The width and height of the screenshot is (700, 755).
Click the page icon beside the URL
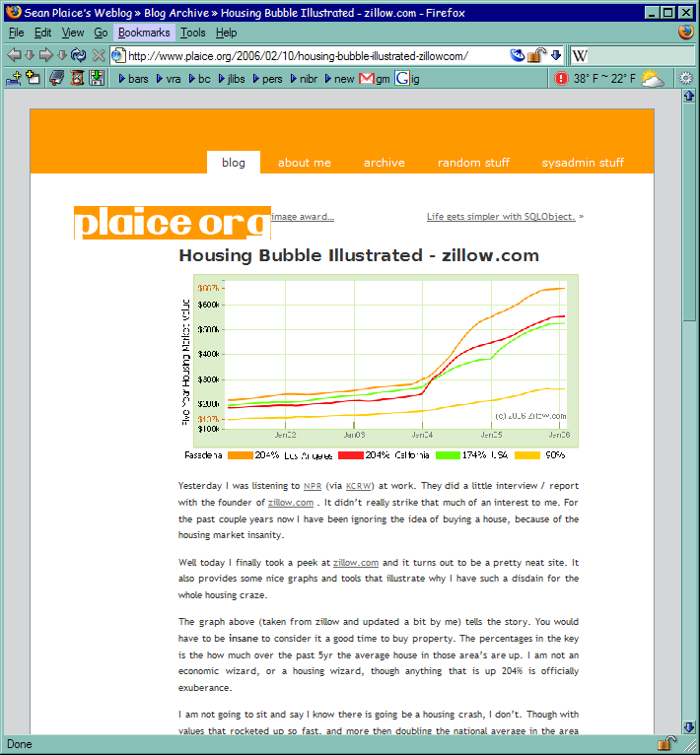tap(118, 56)
